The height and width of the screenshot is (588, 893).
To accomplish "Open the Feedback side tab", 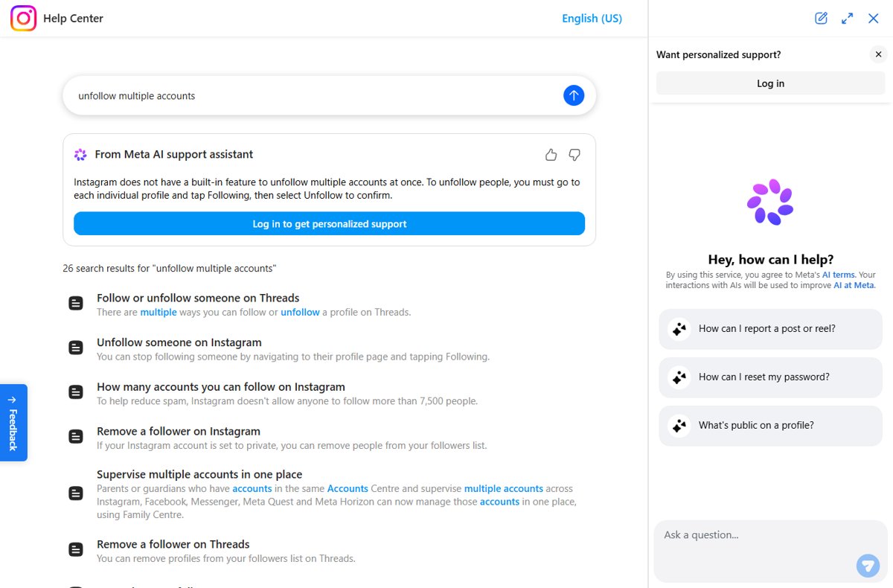I will click(x=13, y=423).
